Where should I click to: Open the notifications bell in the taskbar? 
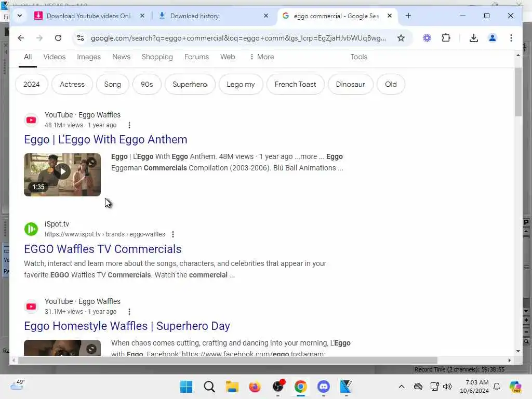click(x=497, y=387)
